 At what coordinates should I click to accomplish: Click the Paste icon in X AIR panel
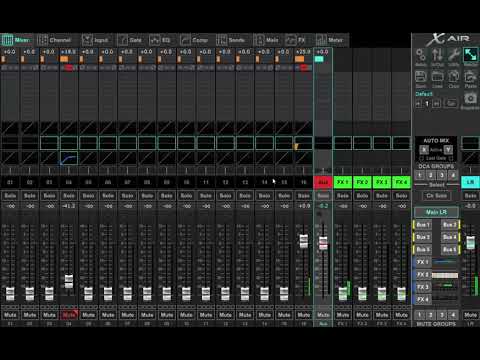pos(470,79)
